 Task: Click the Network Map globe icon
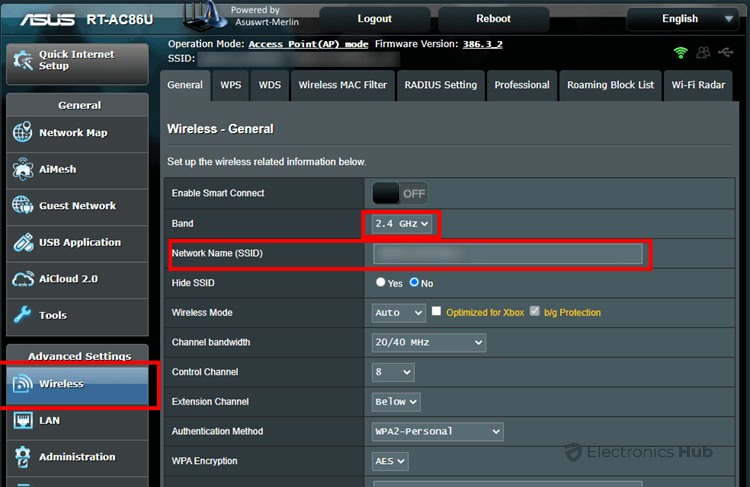click(x=23, y=133)
